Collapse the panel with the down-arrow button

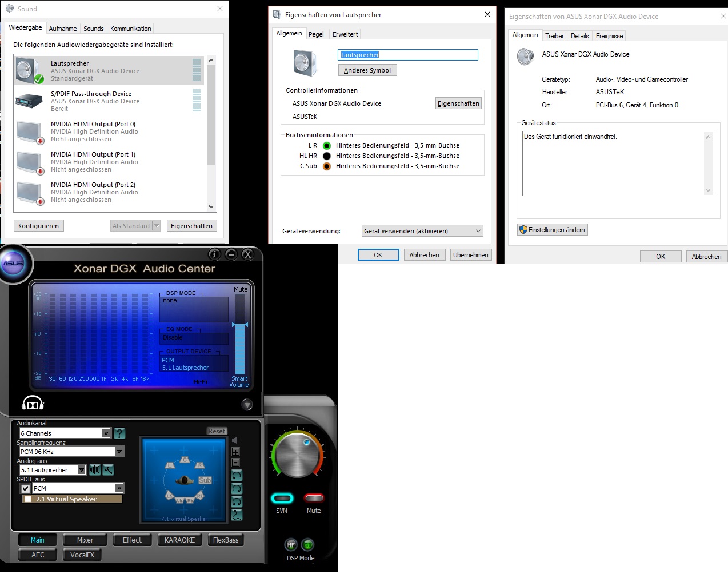coord(247,405)
